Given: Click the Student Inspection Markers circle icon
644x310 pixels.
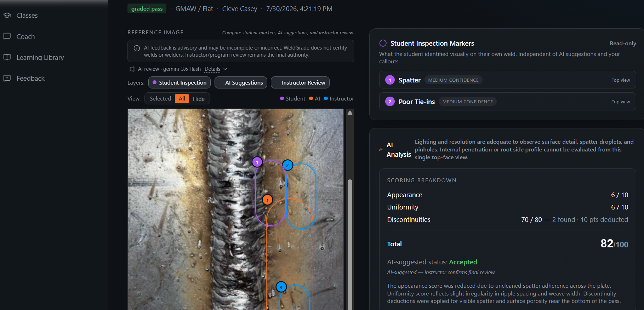Looking at the screenshot, I should [383, 43].
